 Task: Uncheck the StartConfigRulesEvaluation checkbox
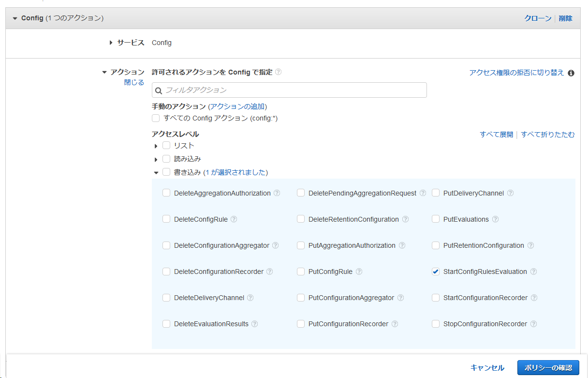click(x=436, y=272)
